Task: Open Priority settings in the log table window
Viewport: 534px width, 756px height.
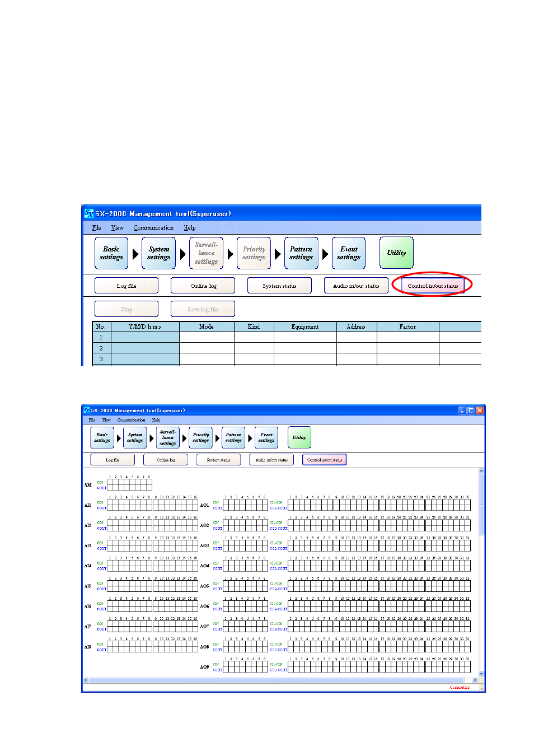Action: 254,253
